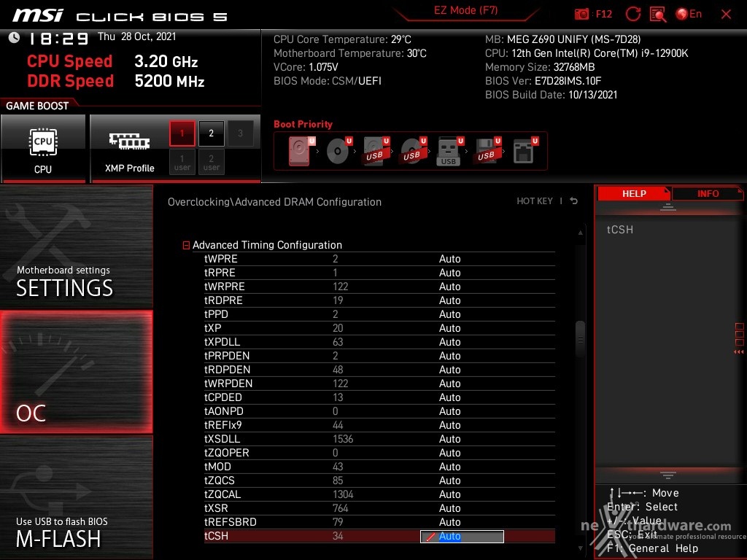The image size is (747, 560).
Task: Open the highlighted tCSH Auto value field
Action: (462, 536)
